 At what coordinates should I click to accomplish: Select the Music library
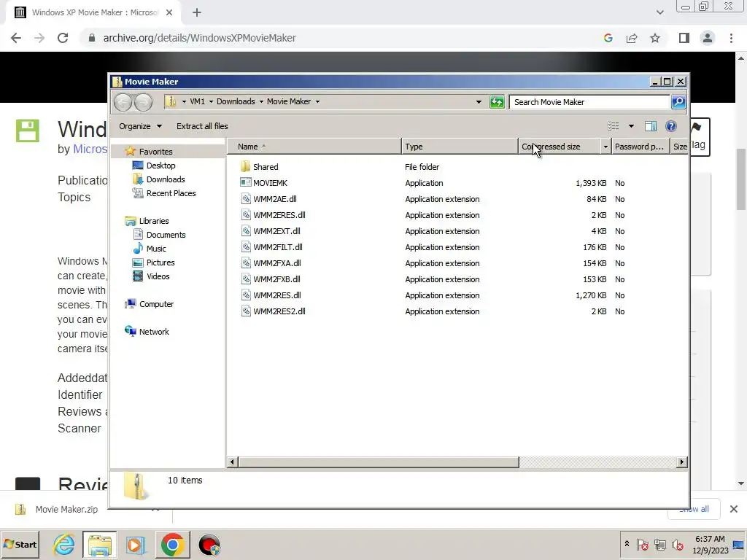tap(156, 249)
